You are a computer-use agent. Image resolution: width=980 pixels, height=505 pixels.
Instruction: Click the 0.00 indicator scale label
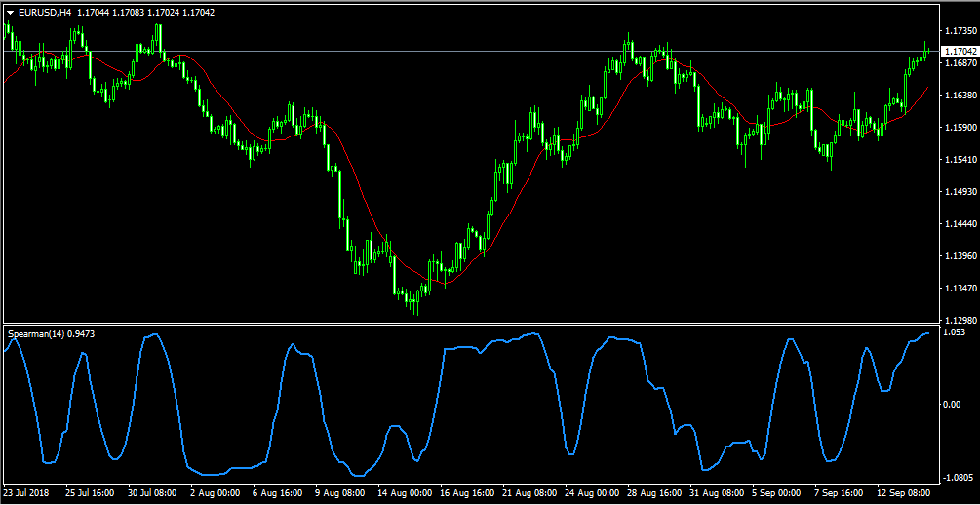pyautogui.click(x=952, y=405)
